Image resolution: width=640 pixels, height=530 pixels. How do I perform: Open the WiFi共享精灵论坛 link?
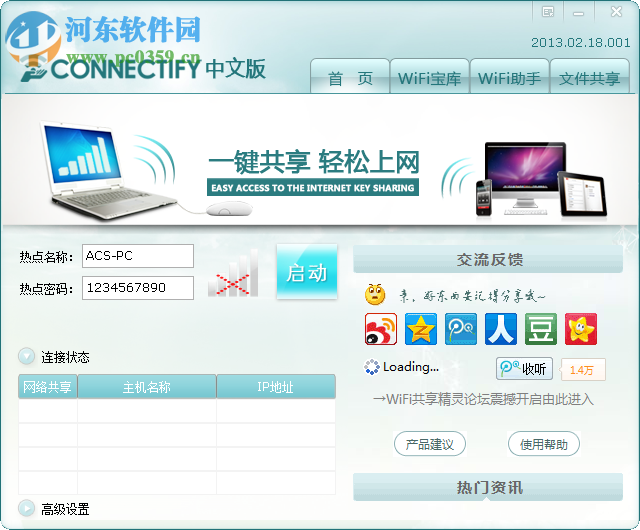tap(483, 399)
